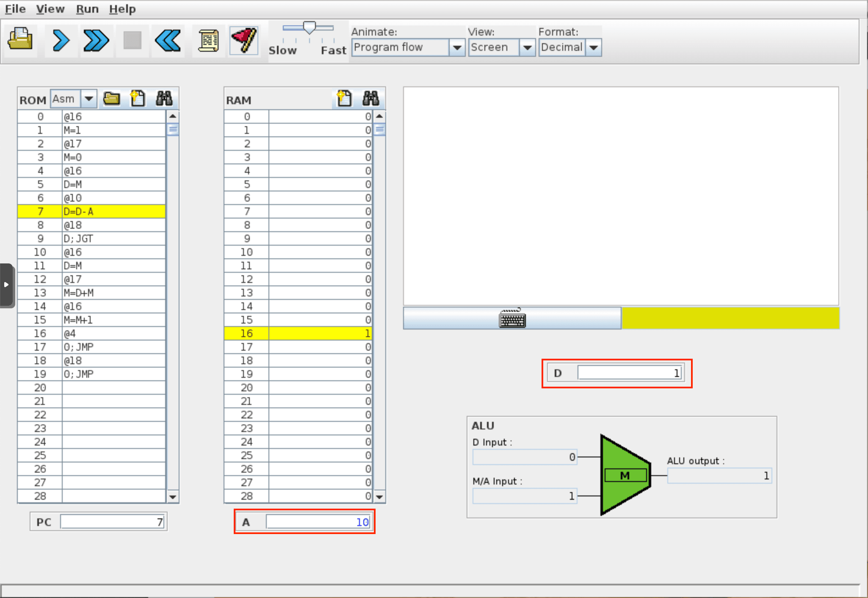868x598 pixels.
Task: Enable keyboard input with the keyboard button
Action: (512, 318)
